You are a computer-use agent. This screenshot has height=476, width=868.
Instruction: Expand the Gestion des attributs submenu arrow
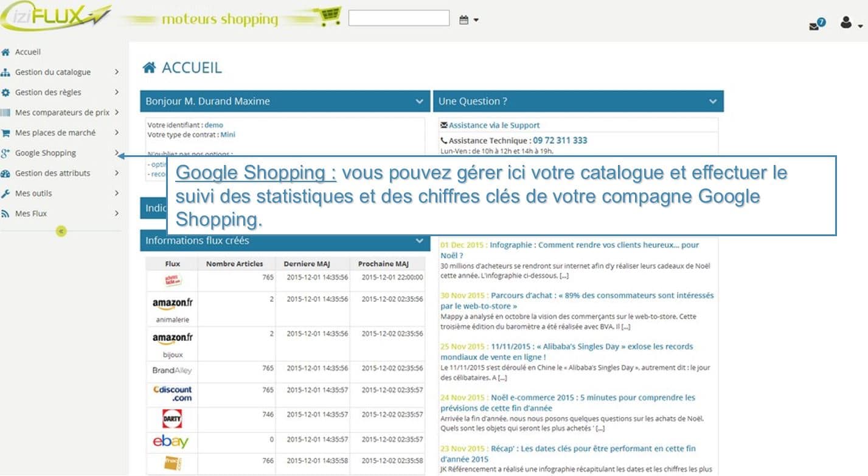click(x=116, y=173)
